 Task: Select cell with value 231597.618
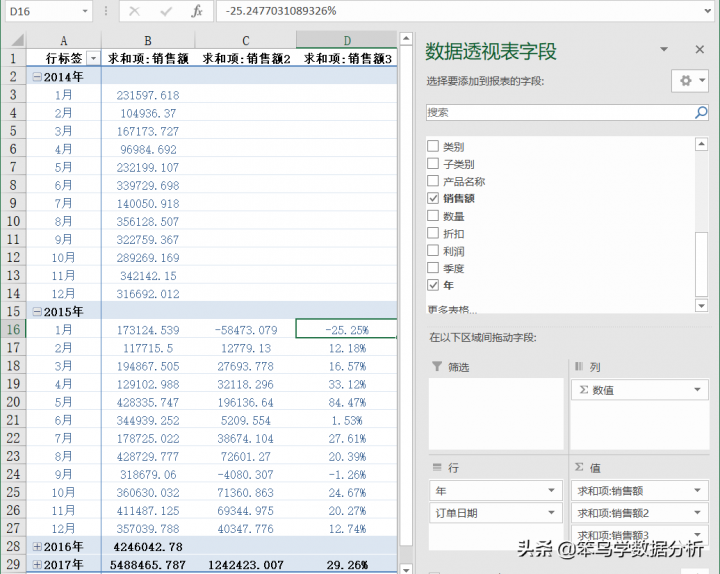(x=148, y=95)
